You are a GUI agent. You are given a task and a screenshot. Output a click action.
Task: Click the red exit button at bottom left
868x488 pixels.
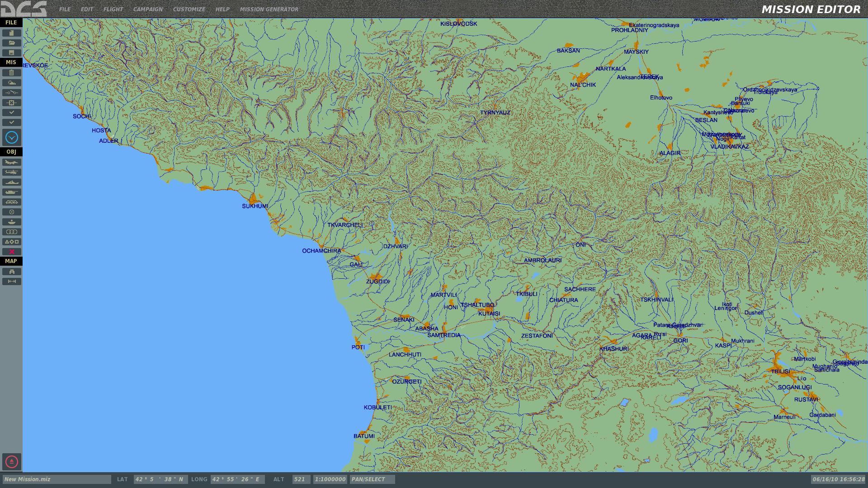coord(12,462)
